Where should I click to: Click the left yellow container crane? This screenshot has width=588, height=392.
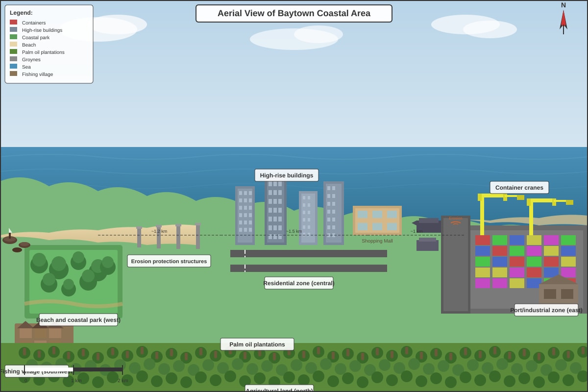(x=500, y=214)
